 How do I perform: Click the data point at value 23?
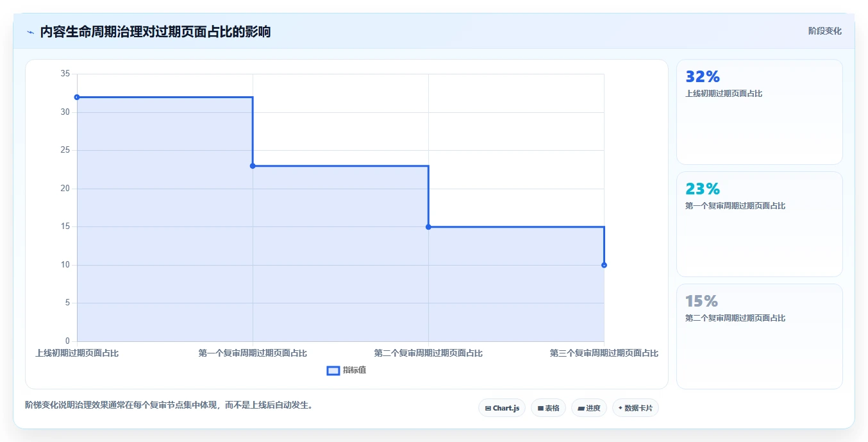(x=253, y=166)
